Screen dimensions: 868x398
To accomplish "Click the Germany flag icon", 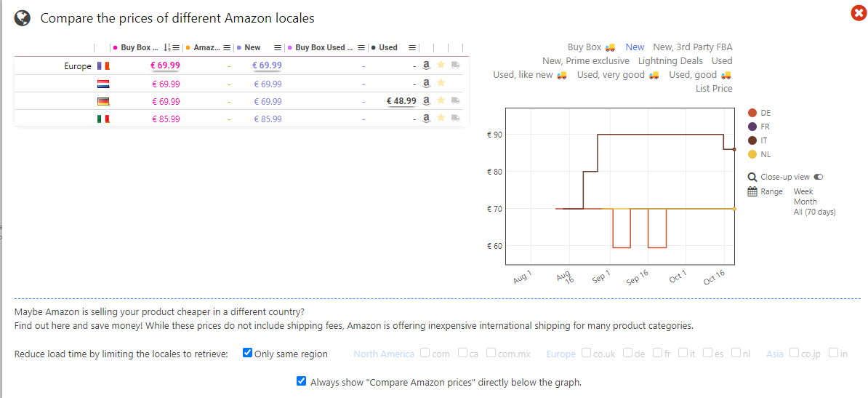I will (x=103, y=101).
